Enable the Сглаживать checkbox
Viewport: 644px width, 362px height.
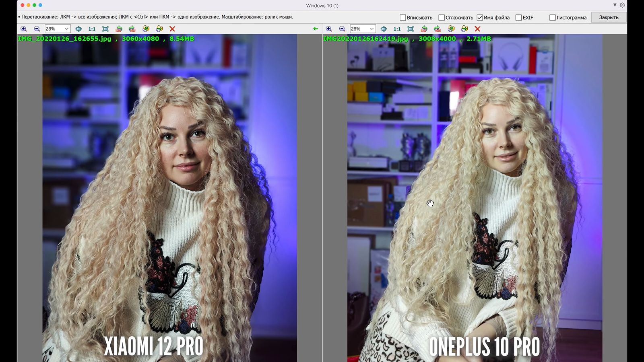[x=441, y=18]
